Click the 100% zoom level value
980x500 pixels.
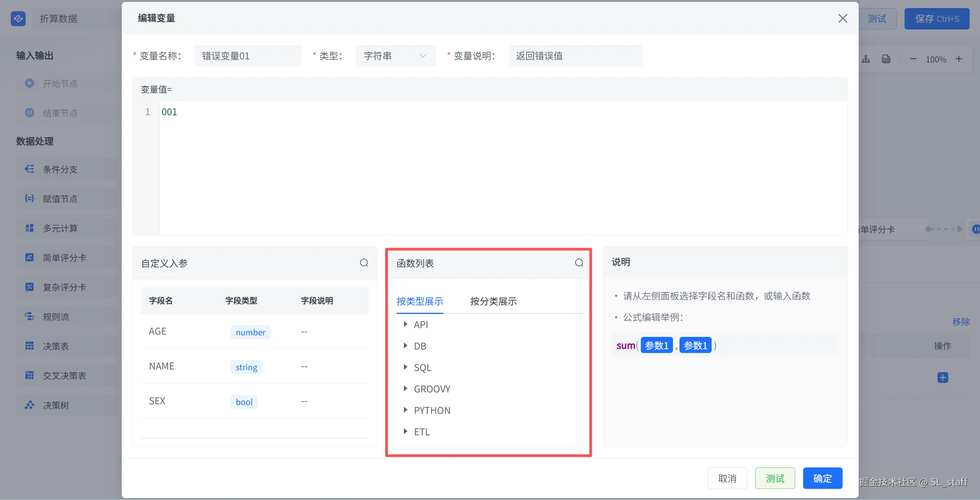(936, 59)
